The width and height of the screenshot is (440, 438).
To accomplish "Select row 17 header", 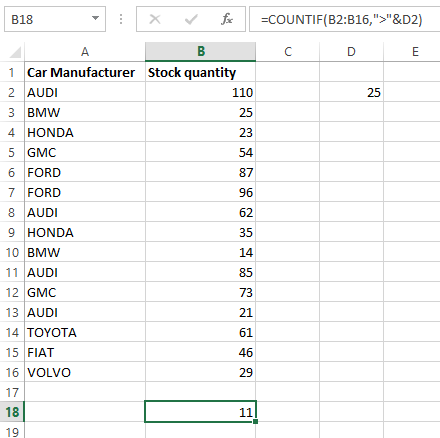I will pyautogui.click(x=12, y=392).
